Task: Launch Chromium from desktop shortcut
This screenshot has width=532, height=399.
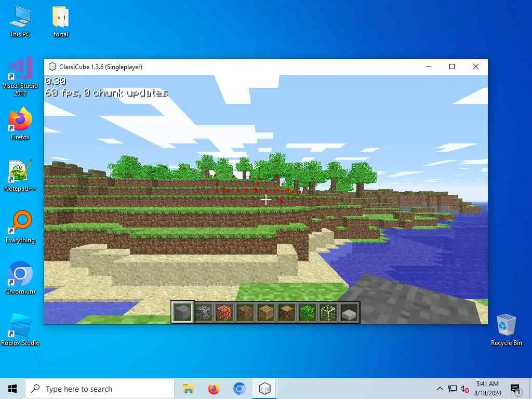Action: click(x=20, y=278)
